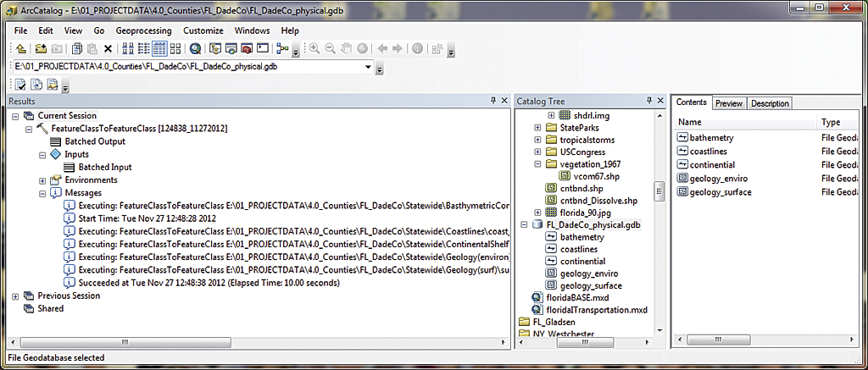The image size is (868, 370).
Task: Switch to the Description tab
Action: pyautogui.click(x=770, y=103)
